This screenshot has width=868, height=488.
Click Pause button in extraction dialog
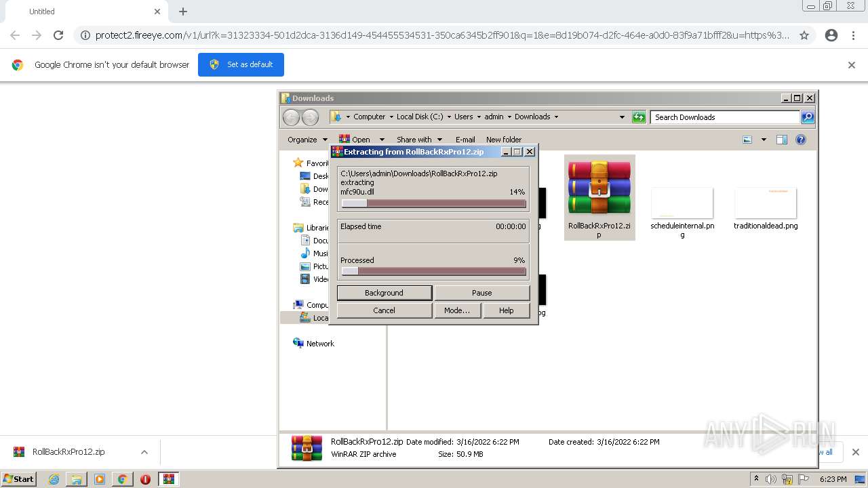coord(481,293)
